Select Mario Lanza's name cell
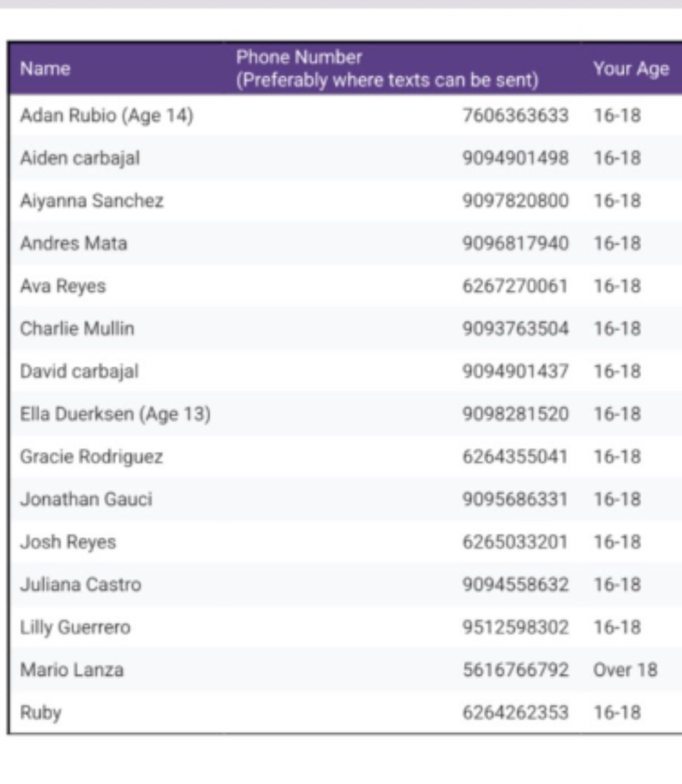 pyautogui.click(x=72, y=670)
